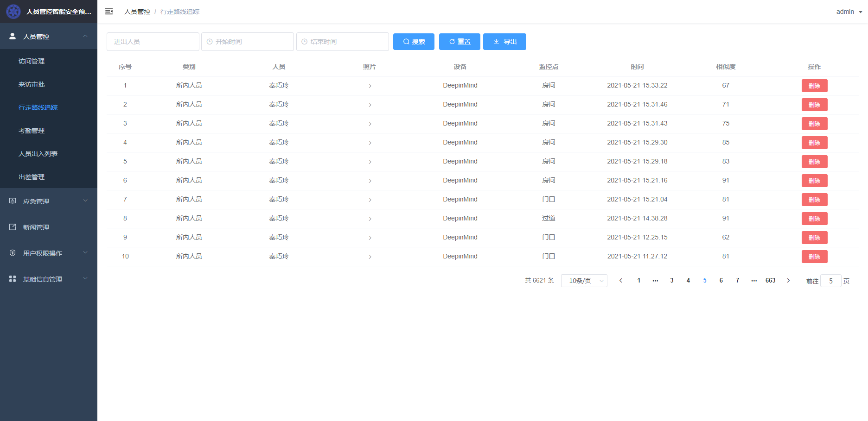
Task: Collapse the sidebar with the hamburger icon
Action: pos(109,12)
